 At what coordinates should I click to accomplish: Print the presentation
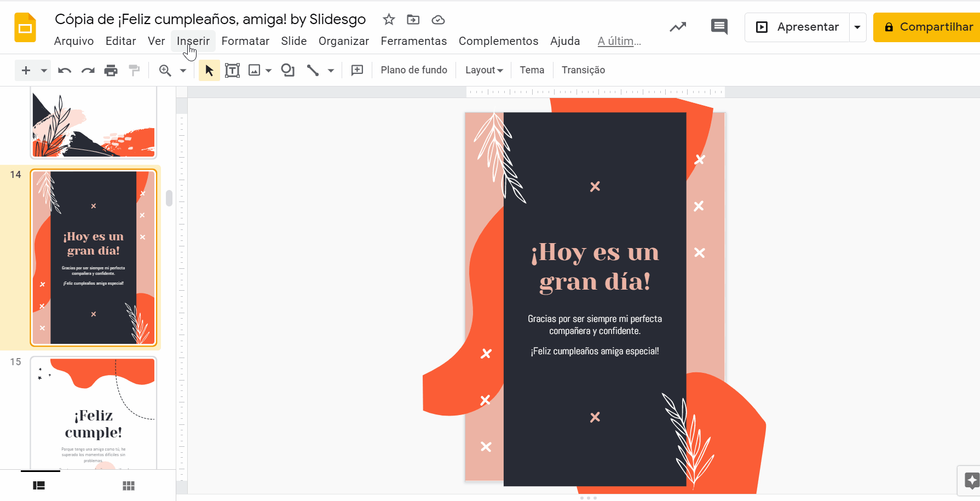coord(111,70)
